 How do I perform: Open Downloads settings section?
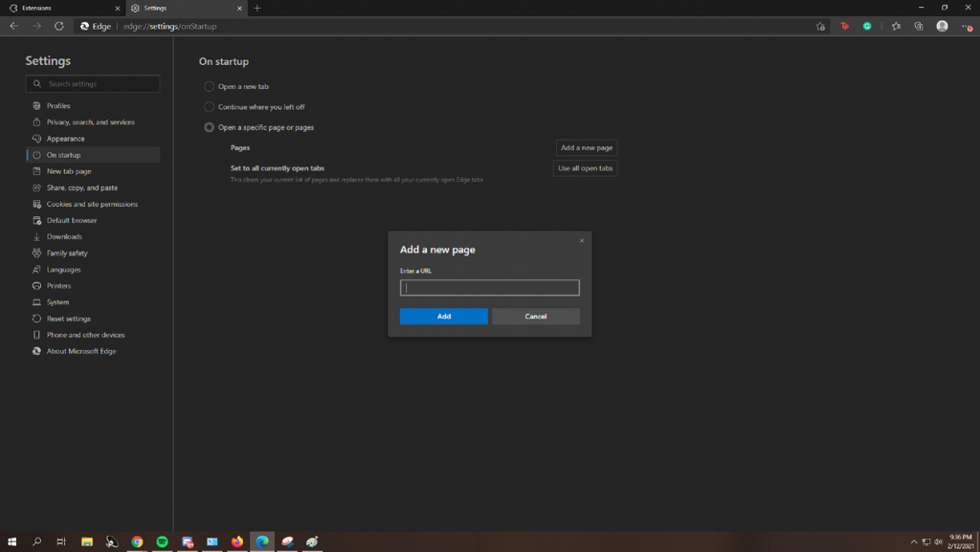pos(93,236)
